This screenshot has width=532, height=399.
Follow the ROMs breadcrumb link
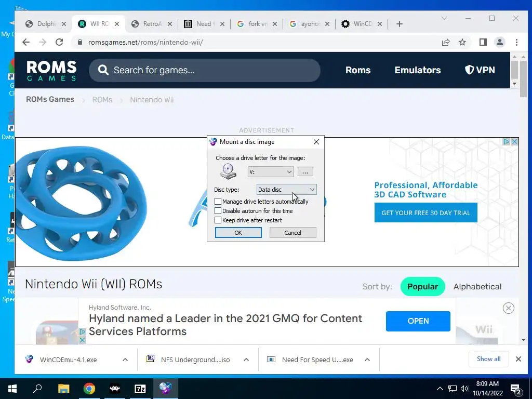click(102, 99)
